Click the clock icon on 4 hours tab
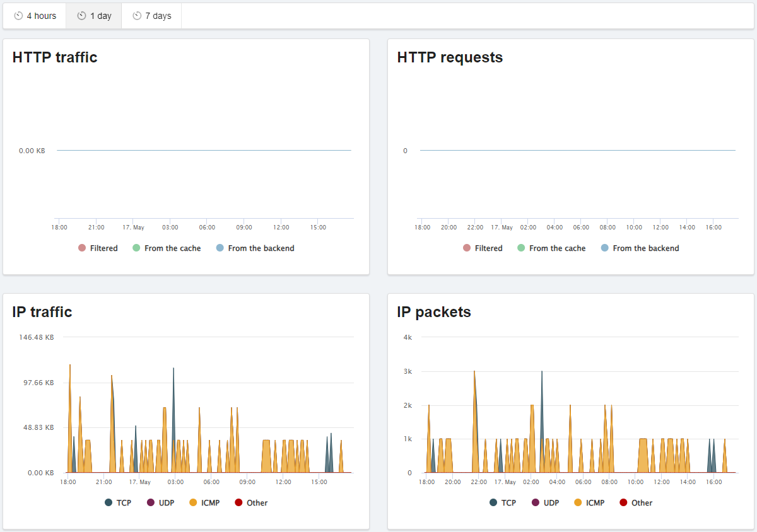The height and width of the screenshot is (532, 757). point(18,16)
